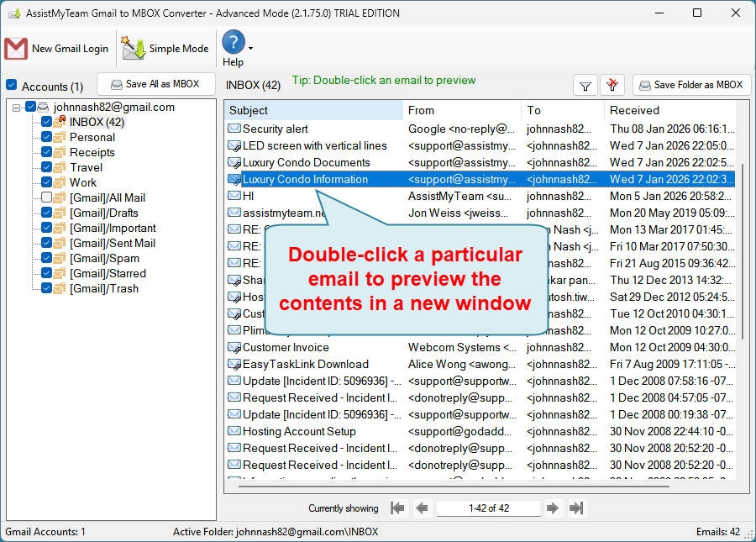Uncheck the Receipts folder checkbox
This screenshot has width=756, height=542.
click(47, 152)
